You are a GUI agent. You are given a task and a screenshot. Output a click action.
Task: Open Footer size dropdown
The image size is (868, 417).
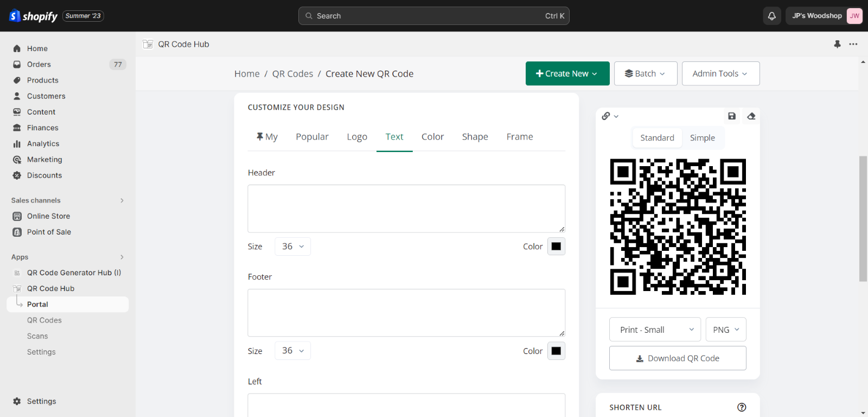tap(292, 351)
